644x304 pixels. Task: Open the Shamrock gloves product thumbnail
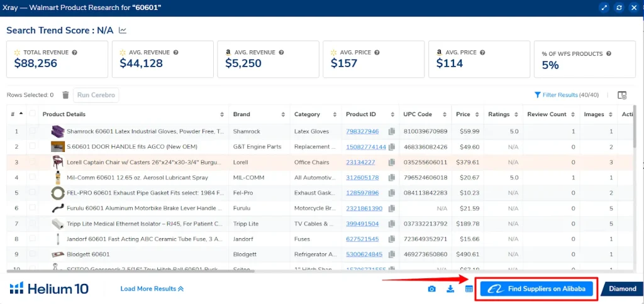(x=57, y=131)
